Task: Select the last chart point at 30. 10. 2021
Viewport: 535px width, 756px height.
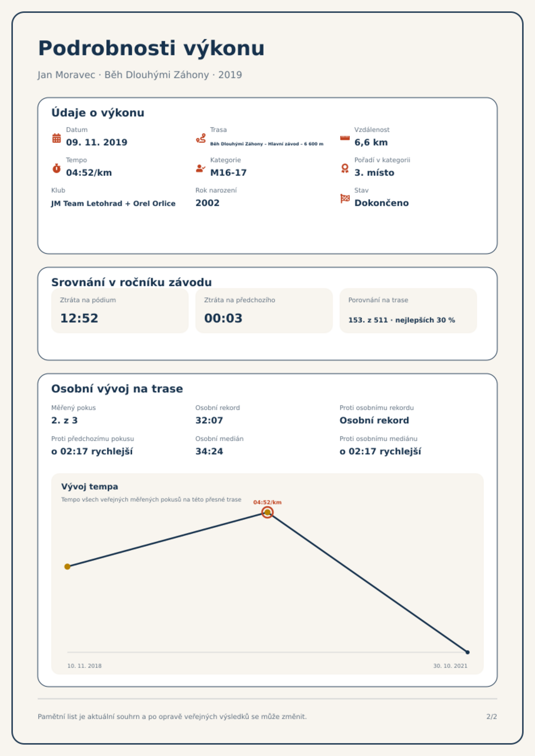Action: coord(467,652)
